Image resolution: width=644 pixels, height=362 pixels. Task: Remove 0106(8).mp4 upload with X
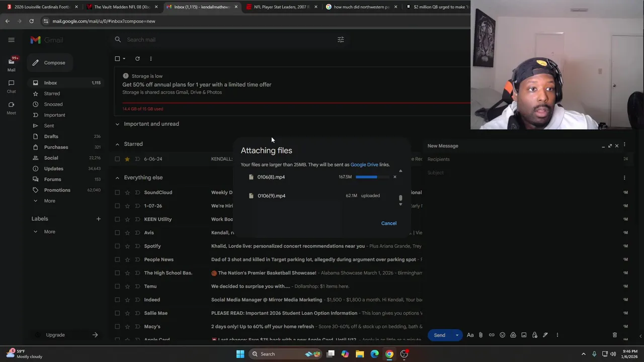coord(395,177)
